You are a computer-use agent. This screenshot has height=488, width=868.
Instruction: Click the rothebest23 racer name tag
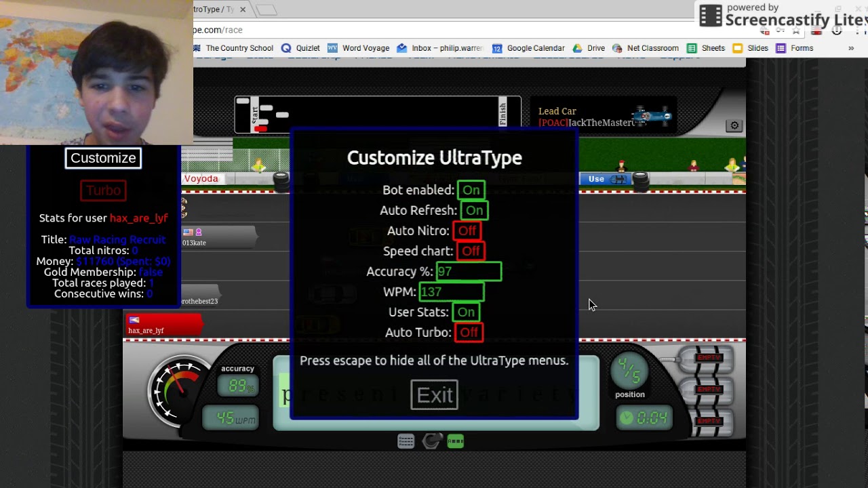[200, 296]
